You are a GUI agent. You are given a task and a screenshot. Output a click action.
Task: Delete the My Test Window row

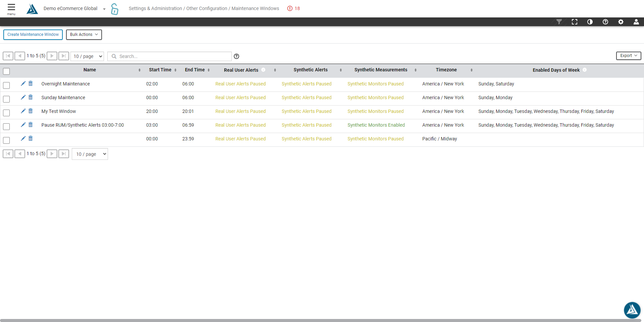point(31,111)
